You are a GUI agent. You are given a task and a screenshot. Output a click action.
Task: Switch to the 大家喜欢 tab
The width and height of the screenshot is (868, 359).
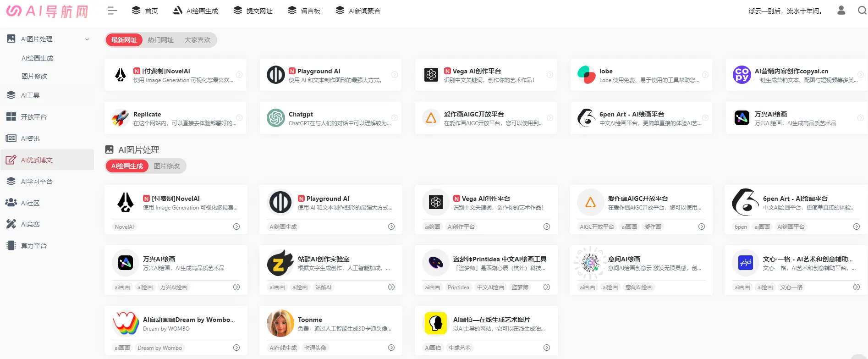tap(198, 40)
